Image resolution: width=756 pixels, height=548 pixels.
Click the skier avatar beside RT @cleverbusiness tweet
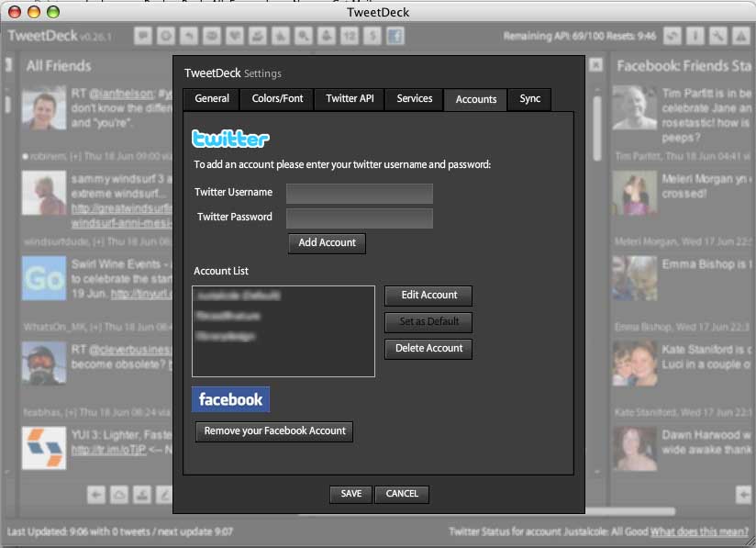click(x=44, y=363)
